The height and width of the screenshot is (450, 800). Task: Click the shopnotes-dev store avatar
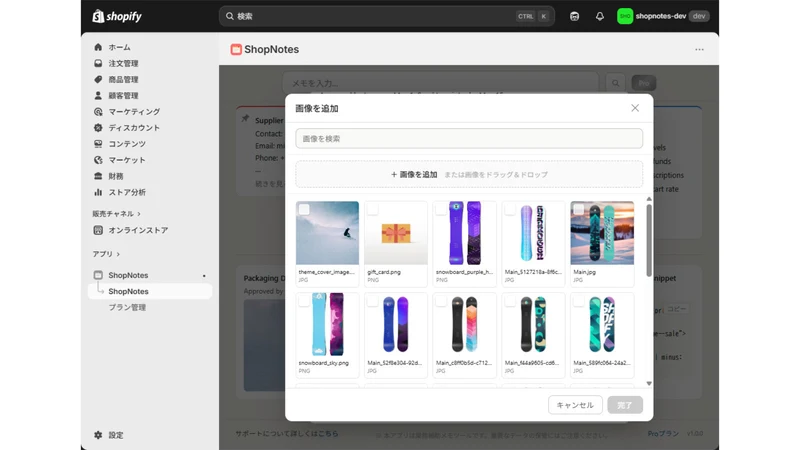pos(624,16)
